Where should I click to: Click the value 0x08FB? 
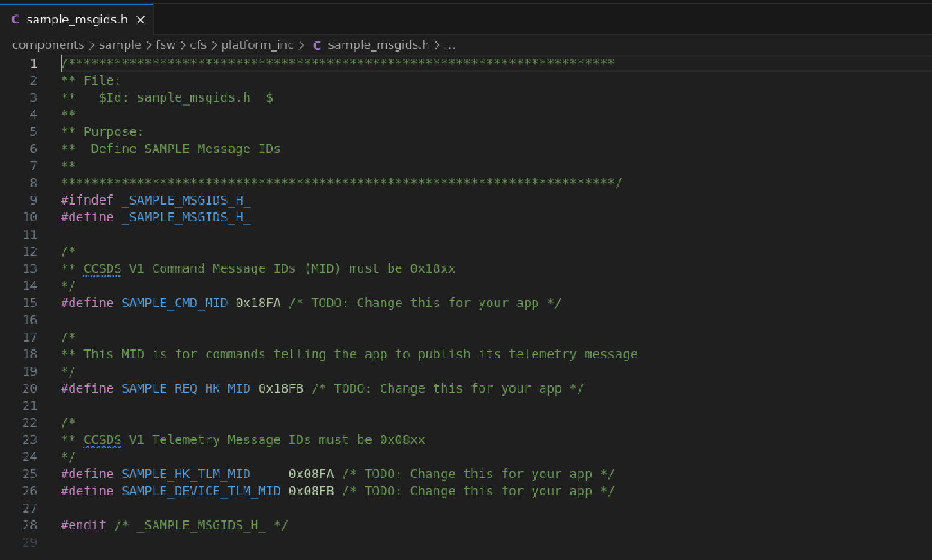[x=311, y=491]
